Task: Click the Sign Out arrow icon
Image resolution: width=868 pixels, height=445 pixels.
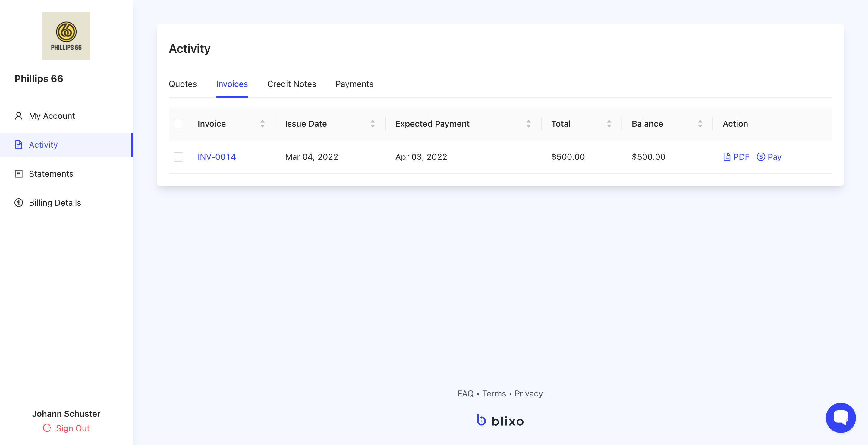Action: point(47,428)
